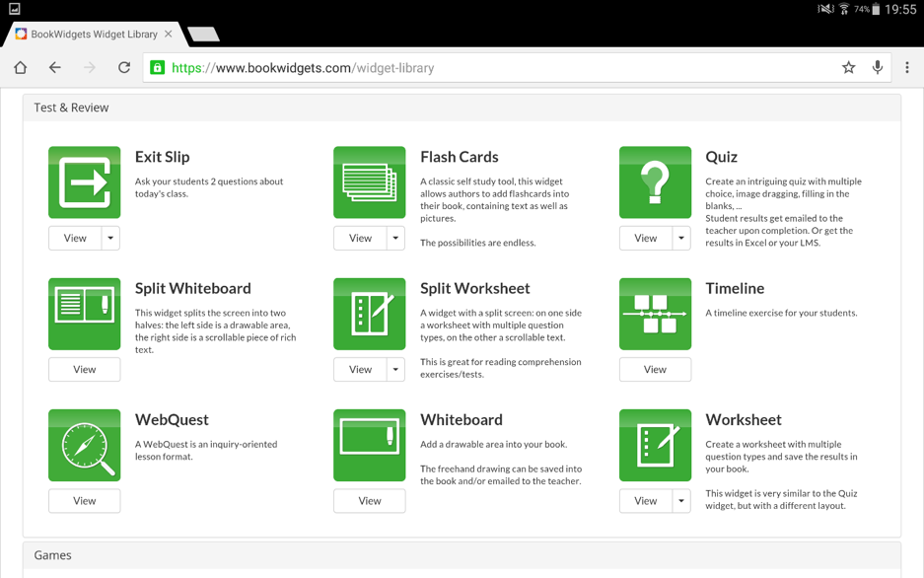Navigate back in the browser
This screenshot has height=578, width=924.
pyautogui.click(x=55, y=68)
